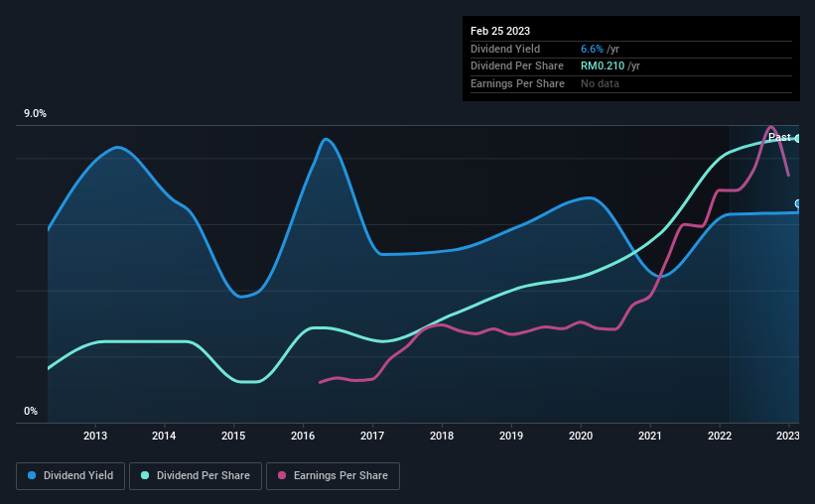The image size is (815, 504).
Task: Click the RM0.210 dividend per share value
Action: (x=603, y=66)
